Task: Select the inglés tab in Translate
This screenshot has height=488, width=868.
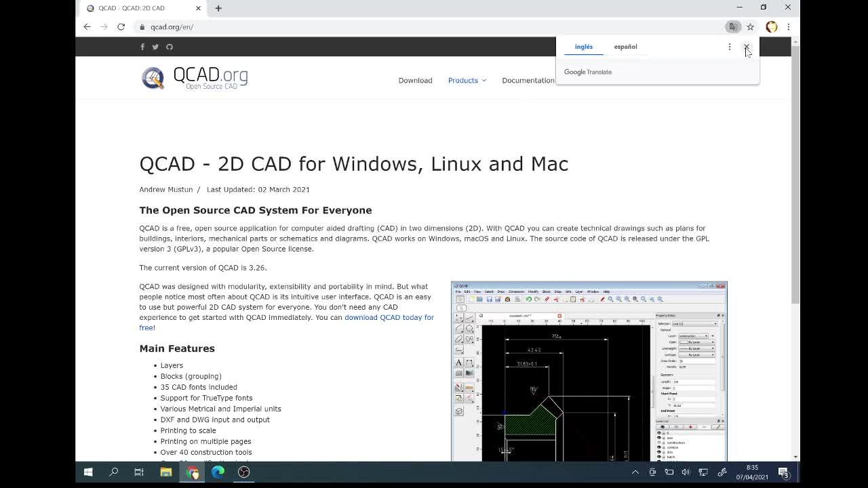Action: (x=584, y=47)
